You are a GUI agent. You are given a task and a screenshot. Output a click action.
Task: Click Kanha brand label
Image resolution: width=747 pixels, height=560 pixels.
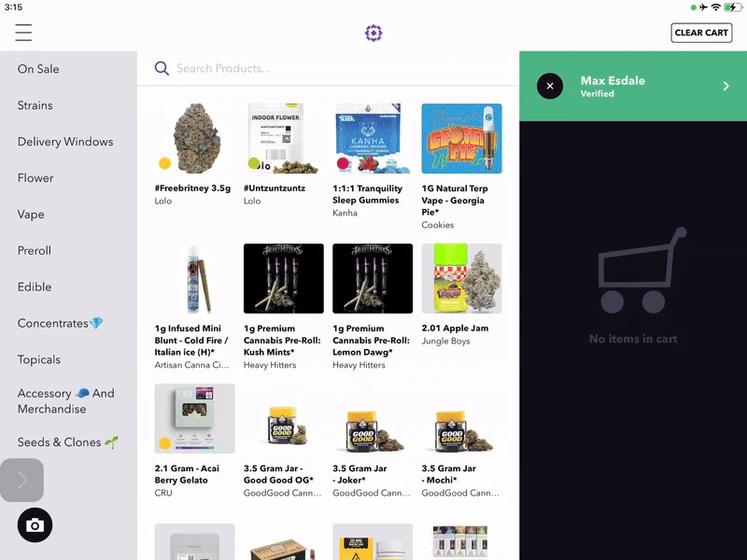pos(345,213)
